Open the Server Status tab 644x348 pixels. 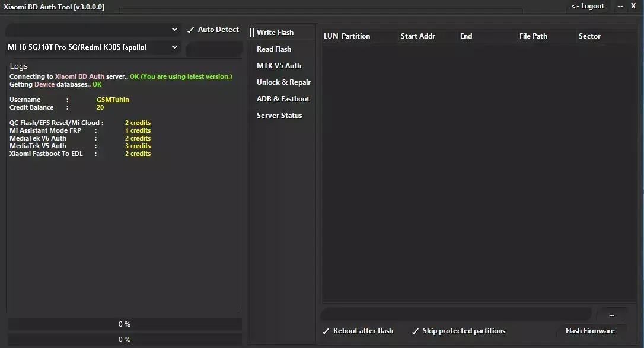(279, 116)
